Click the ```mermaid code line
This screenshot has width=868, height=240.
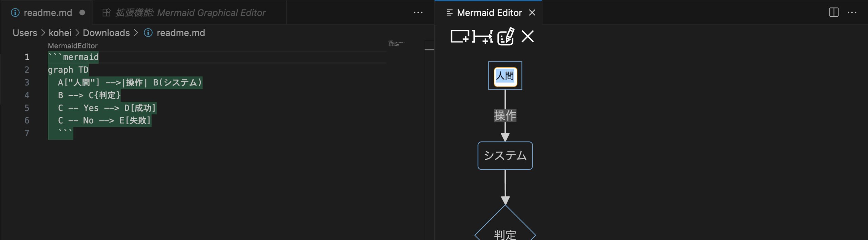73,57
